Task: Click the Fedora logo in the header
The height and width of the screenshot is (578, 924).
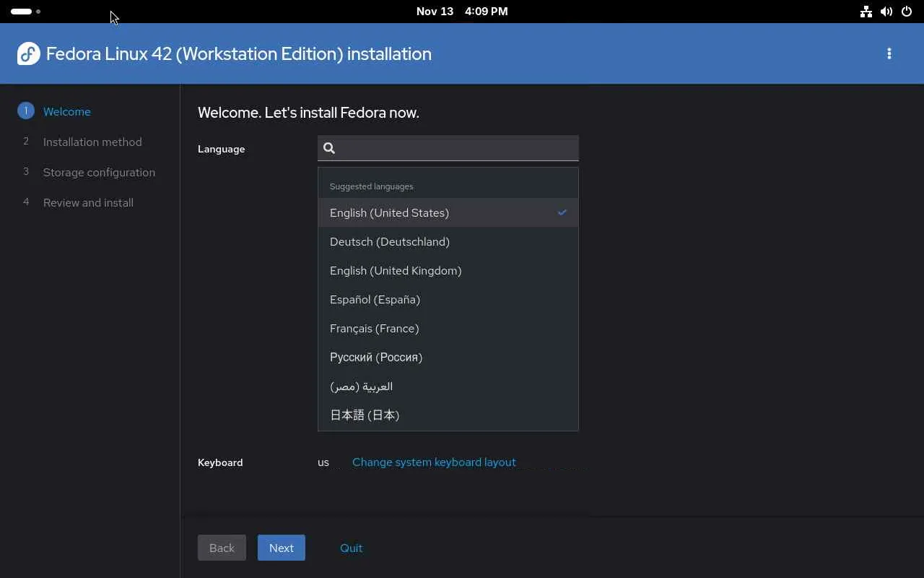Action: point(28,53)
